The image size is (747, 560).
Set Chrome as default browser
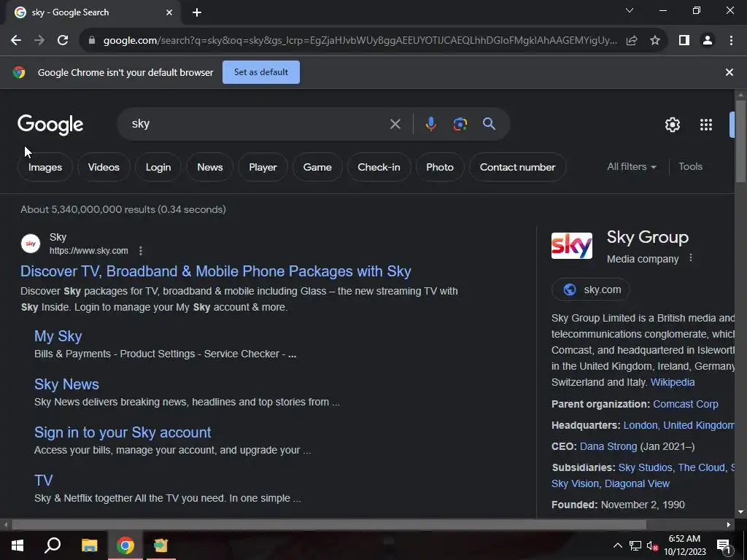pos(261,72)
